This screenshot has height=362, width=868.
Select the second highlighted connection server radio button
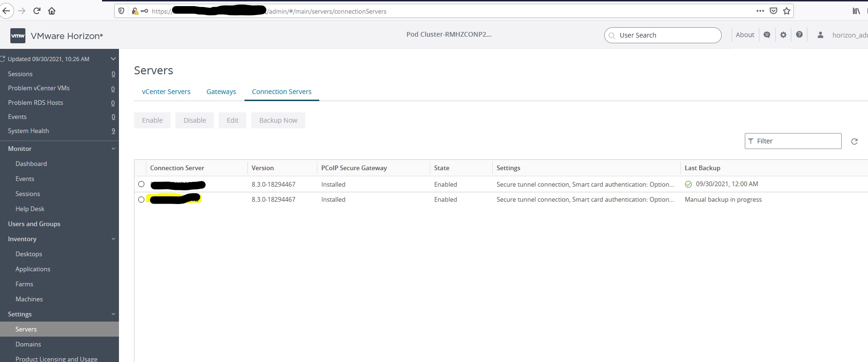click(141, 199)
